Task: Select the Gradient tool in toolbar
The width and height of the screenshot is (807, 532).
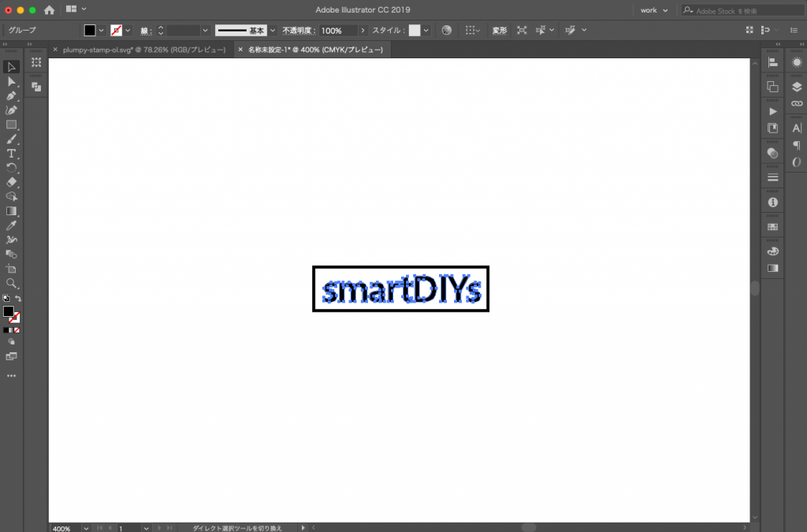Action: (x=11, y=211)
